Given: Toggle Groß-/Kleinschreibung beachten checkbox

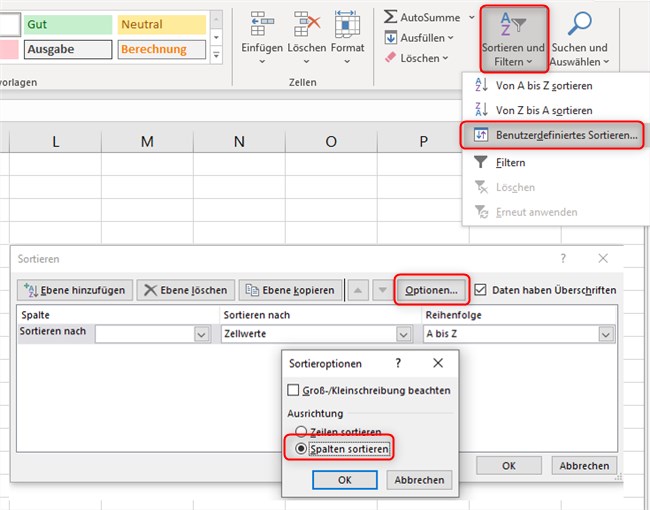Looking at the screenshot, I should pyautogui.click(x=293, y=390).
